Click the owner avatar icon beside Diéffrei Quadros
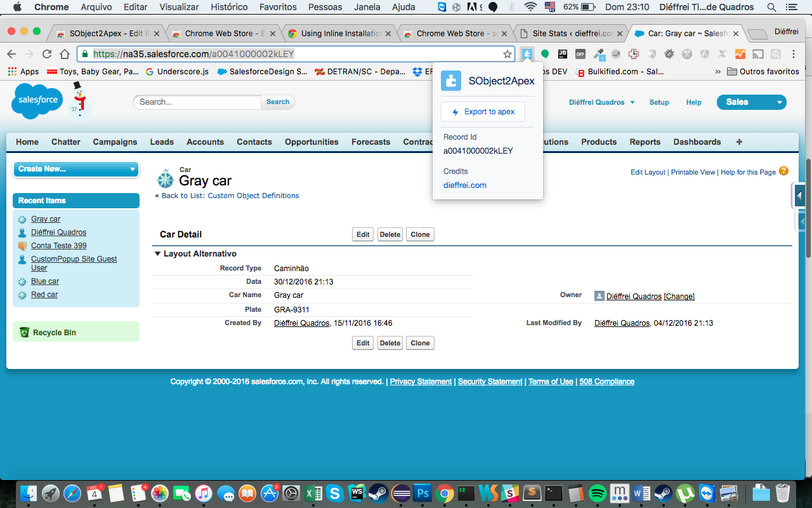812x508 pixels. 599,296
